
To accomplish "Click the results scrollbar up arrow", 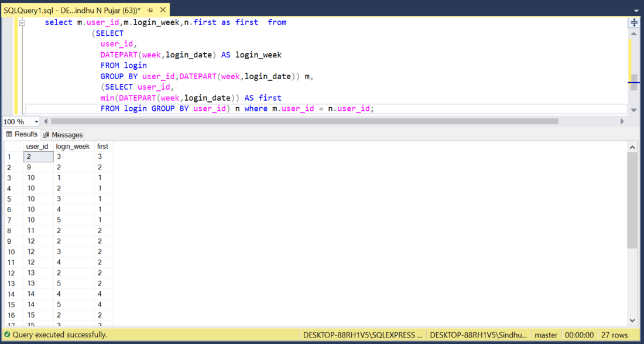I will (632, 147).
